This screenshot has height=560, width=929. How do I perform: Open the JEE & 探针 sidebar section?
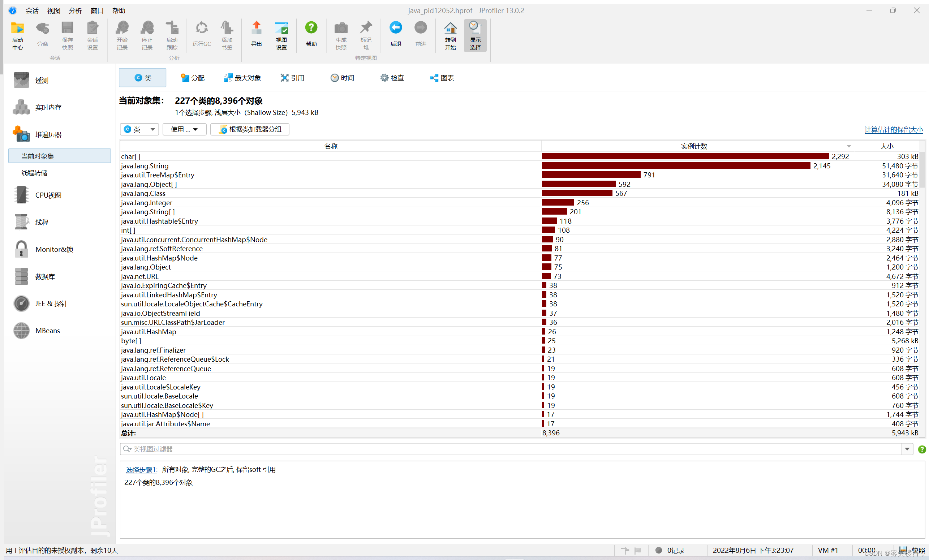[60, 303]
